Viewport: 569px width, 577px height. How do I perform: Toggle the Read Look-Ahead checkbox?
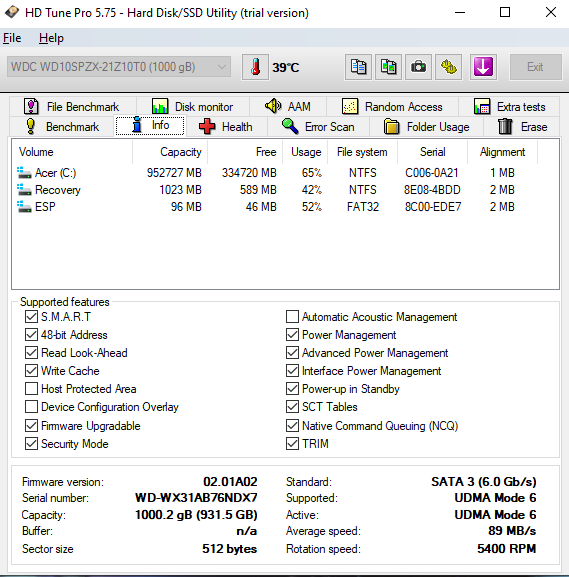[31, 353]
